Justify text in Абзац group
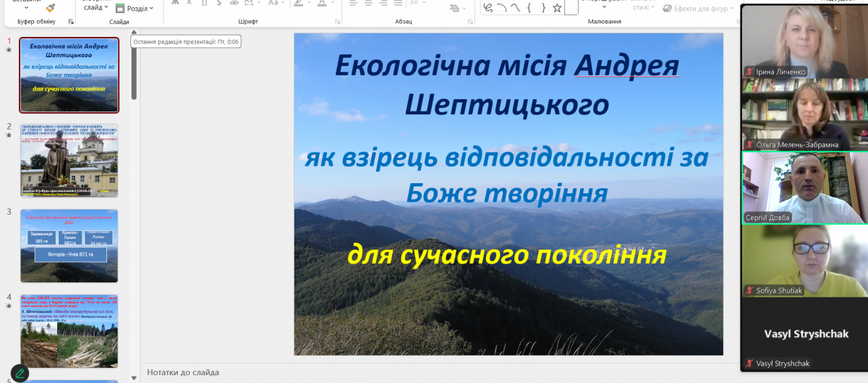Viewport: 868px width, 383px height. [399, 3]
